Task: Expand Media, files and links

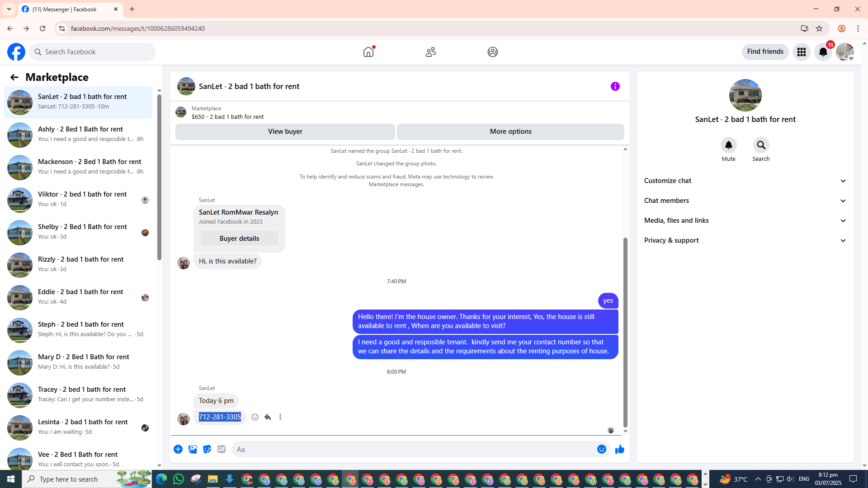Action: click(x=745, y=221)
